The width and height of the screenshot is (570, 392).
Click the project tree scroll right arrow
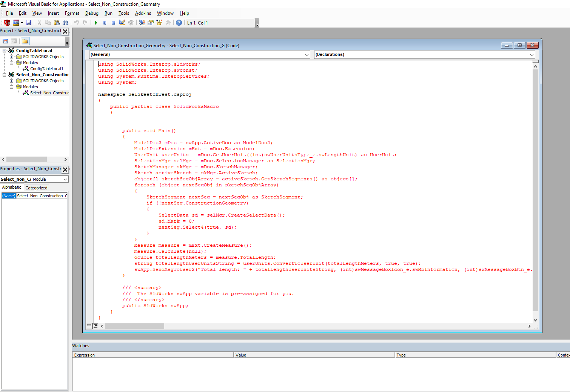click(65, 160)
